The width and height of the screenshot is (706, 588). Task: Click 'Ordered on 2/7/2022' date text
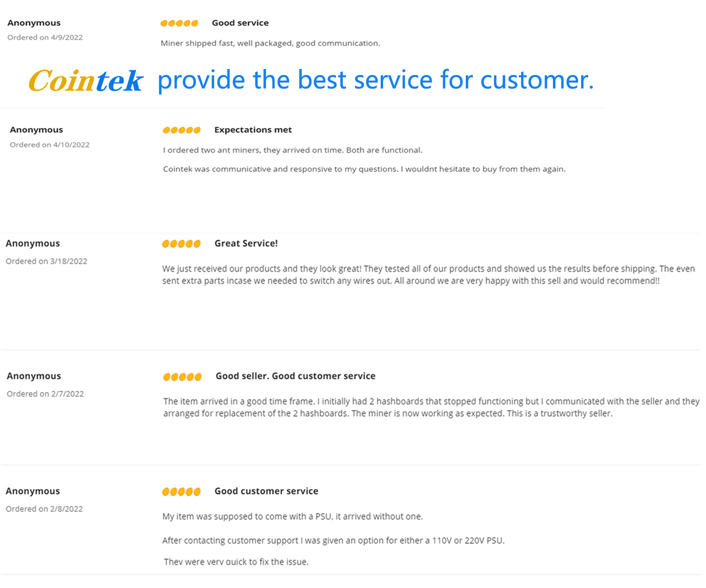coord(45,394)
